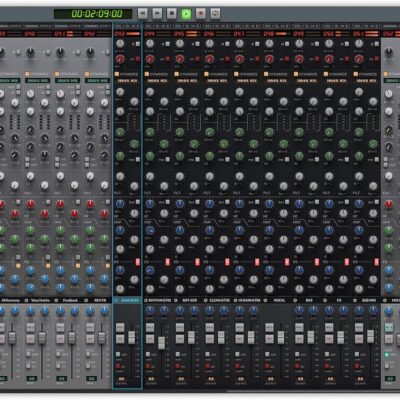Click the orange level readout at the bottom of channel 047

tap(241, 379)
